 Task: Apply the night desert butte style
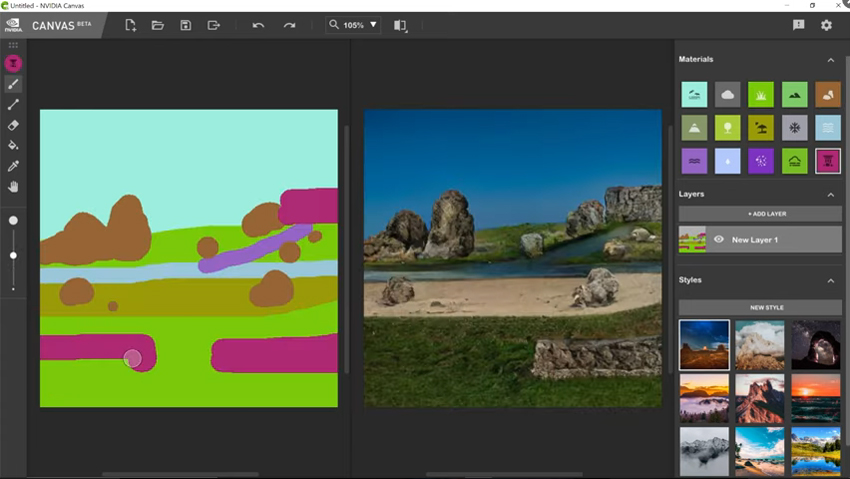[x=704, y=345]
